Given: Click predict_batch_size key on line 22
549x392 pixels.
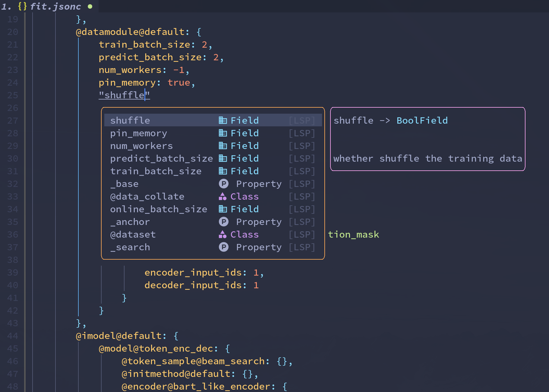Looking at the screenshot, I should pos(150,57).
